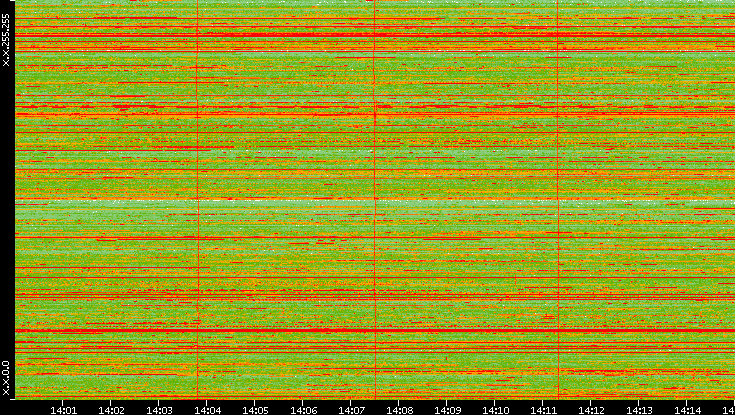Select the 14:13 time axis label
This screenshot has width=735, height=415.
[639, 410]
